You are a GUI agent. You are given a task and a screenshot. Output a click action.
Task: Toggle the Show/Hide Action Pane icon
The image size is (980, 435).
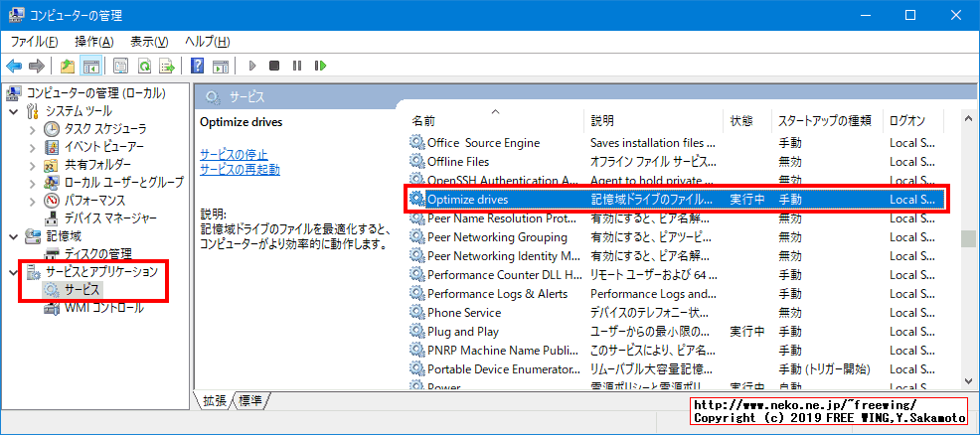[x=220, y=66]
